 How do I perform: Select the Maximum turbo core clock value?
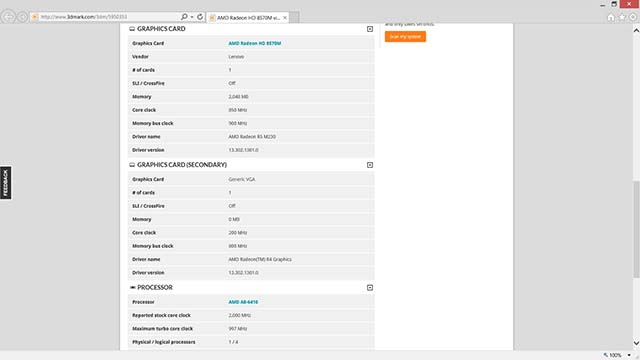coord(238,329)
